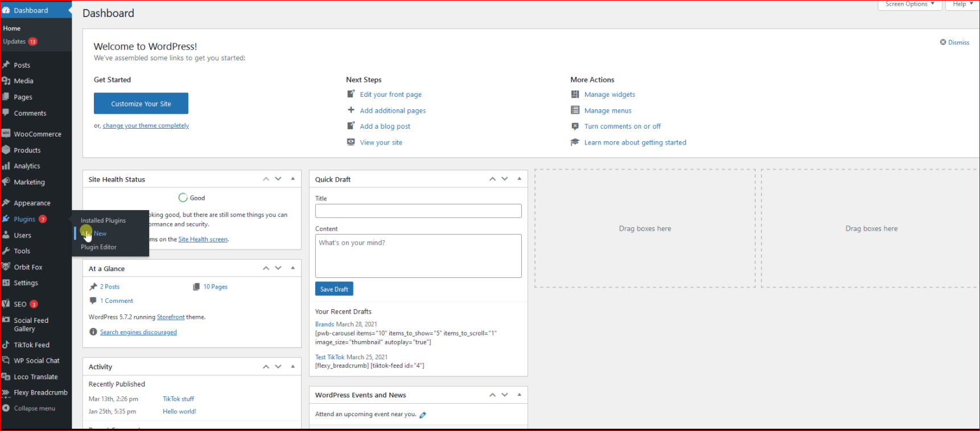Open Learn more about getting started
980x431 pixels.
coord(635,142)
